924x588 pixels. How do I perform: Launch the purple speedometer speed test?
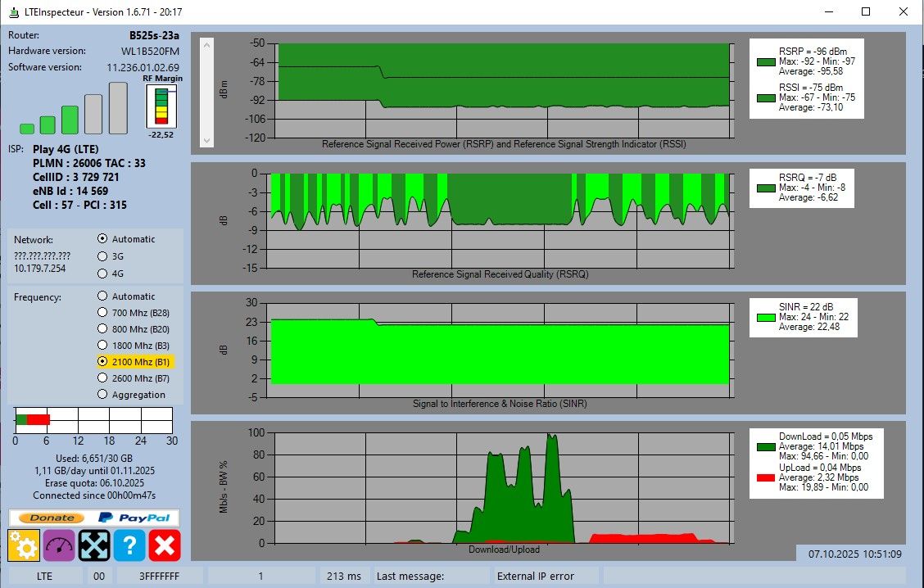click(x=59, y=545)
